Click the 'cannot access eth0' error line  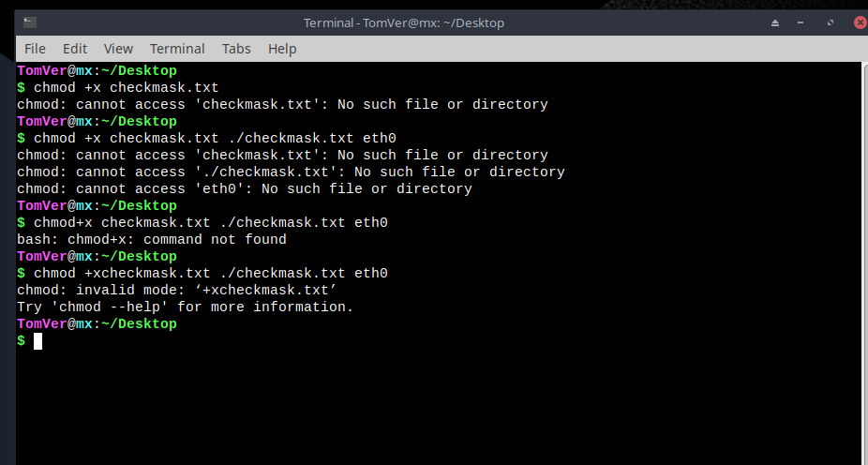click(244, 188)
